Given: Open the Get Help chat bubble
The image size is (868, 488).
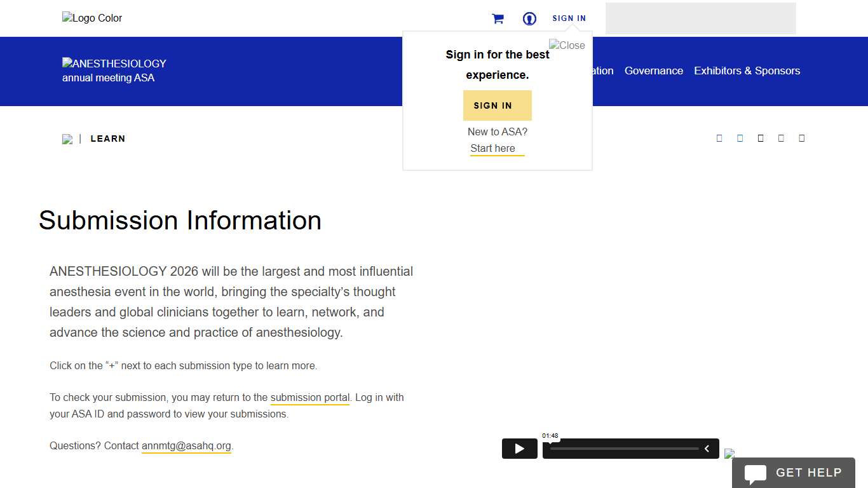Looking at the screenshot, I should (x=794, y=473).
